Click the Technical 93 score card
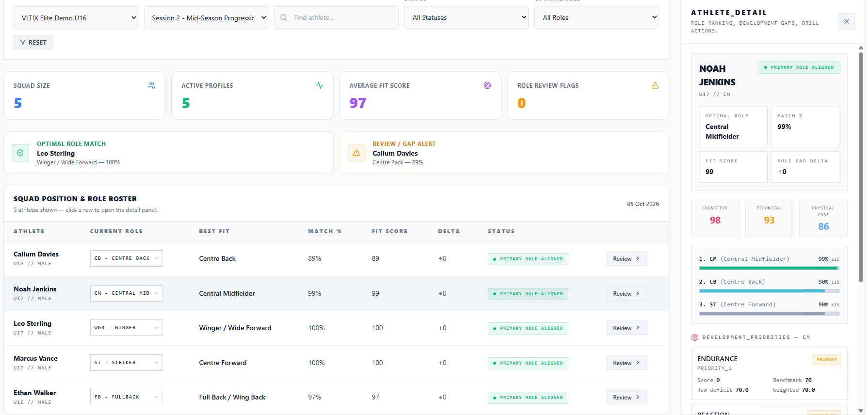868x415 pixels. 769,219
